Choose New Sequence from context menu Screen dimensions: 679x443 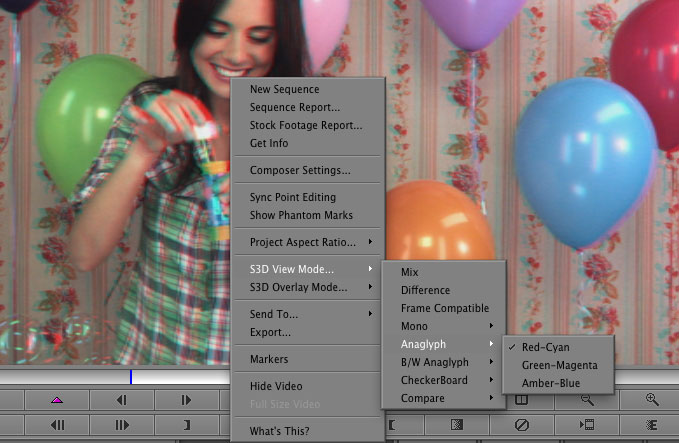coord(284,90)
